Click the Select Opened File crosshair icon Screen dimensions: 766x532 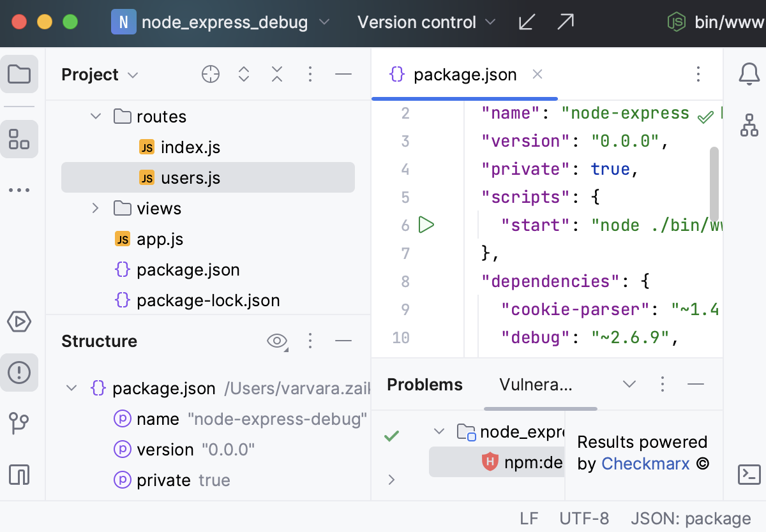coord(211,75)
